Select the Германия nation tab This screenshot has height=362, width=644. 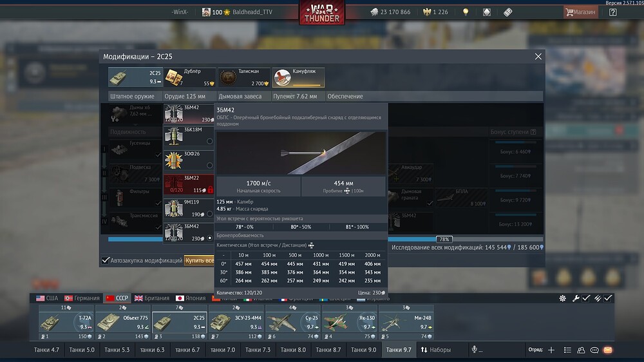(x=82, y=298)
